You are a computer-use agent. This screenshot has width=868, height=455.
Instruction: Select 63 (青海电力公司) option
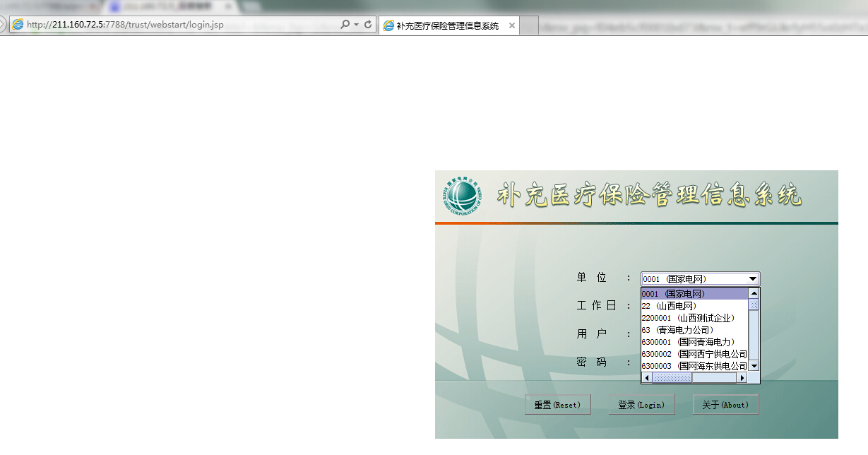pyautogui.click(x=694, y=330)
